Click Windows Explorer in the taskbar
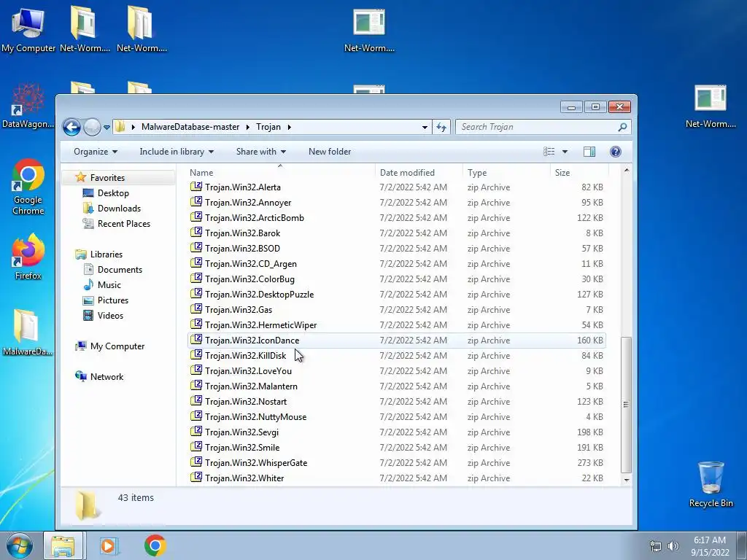This screenshot has height=560, width=747. point(63,545)
